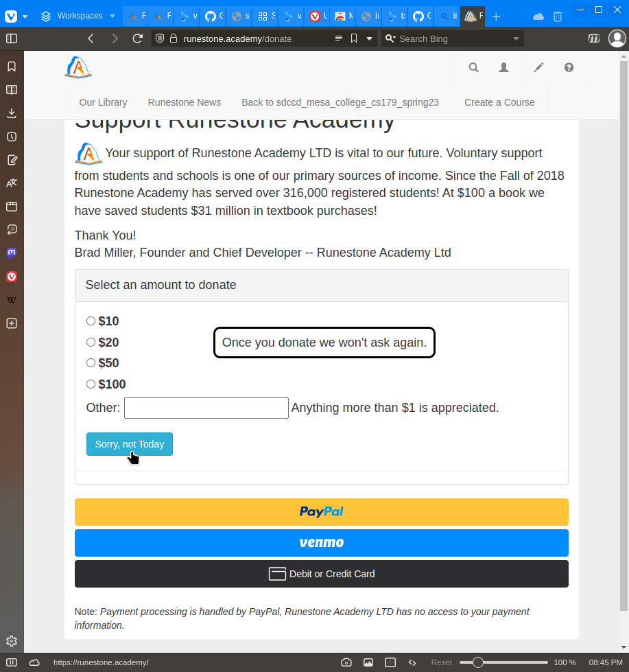This screenshot has width=629, height=672.
Task: Select the $10 donation radio button
Action: pyautogui.click(x=91, y=321)
